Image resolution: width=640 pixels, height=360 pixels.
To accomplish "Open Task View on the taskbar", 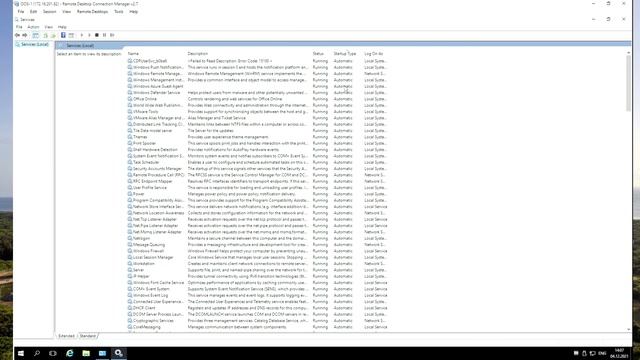I will 53,353.
